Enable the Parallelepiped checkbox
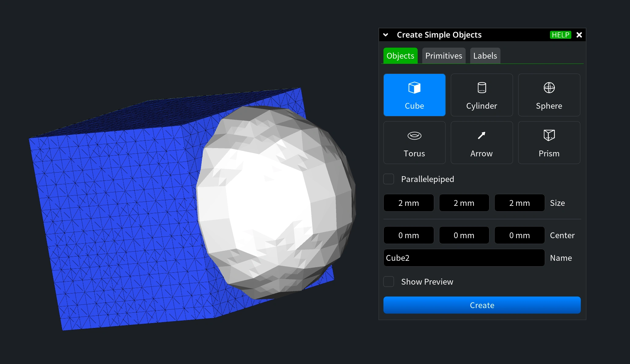Image resolution: width=630 pixels, height=364 pixels. tap(389, 179)
